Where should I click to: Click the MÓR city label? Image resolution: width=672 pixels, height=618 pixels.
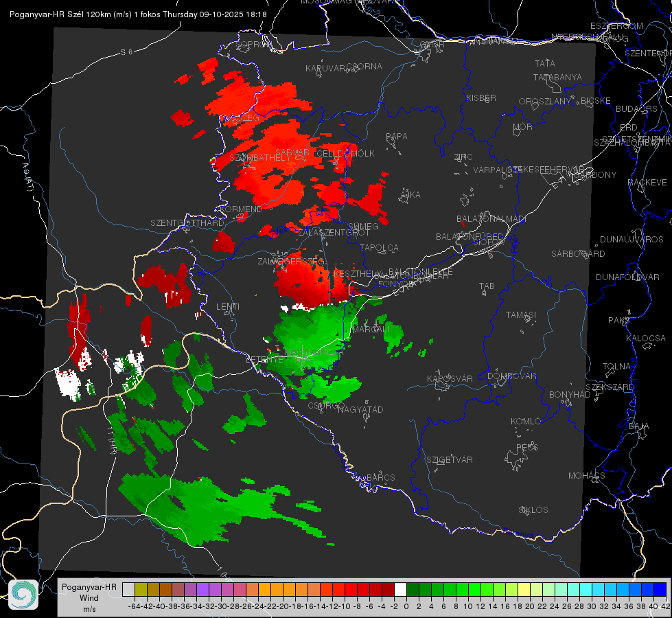tap(522, 126)
